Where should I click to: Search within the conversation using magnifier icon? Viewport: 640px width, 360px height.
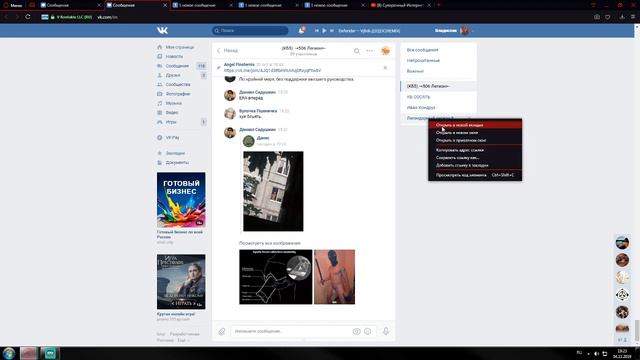(357, 51)
